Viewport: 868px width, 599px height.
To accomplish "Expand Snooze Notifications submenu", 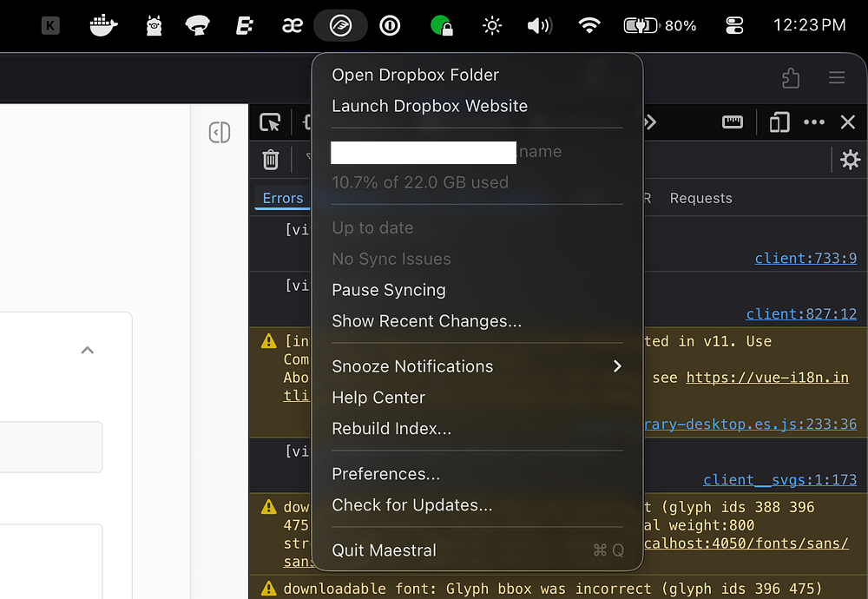I will point(477,366).
